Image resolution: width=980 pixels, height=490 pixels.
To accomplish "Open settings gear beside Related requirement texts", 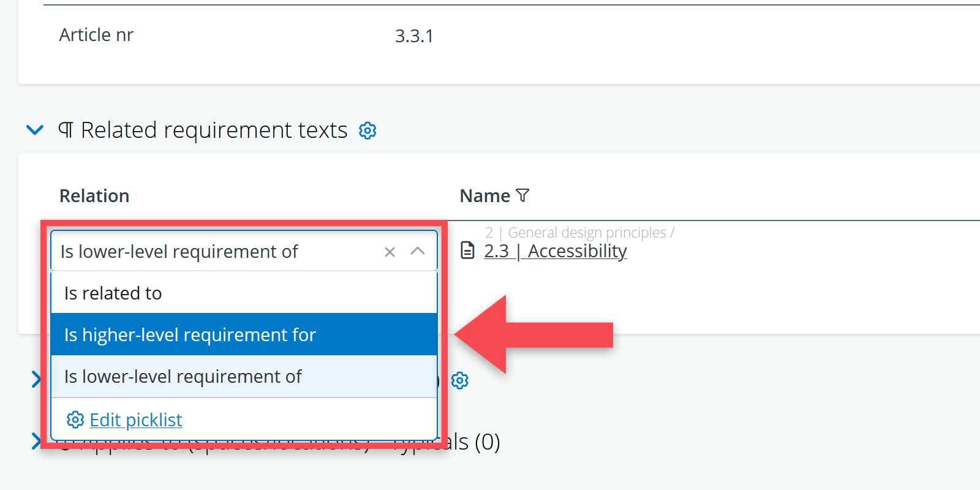I will click(367, 130).
